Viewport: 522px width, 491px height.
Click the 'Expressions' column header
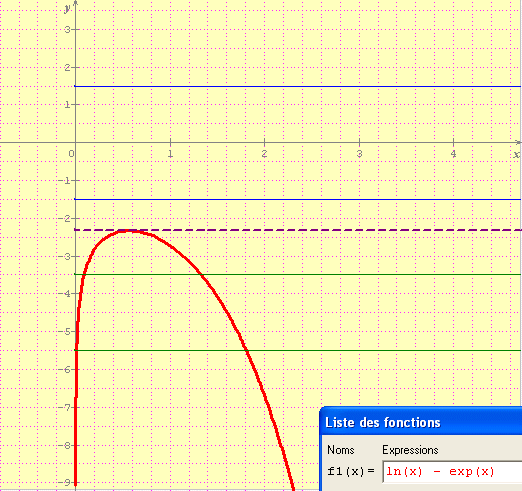point(410,450)
